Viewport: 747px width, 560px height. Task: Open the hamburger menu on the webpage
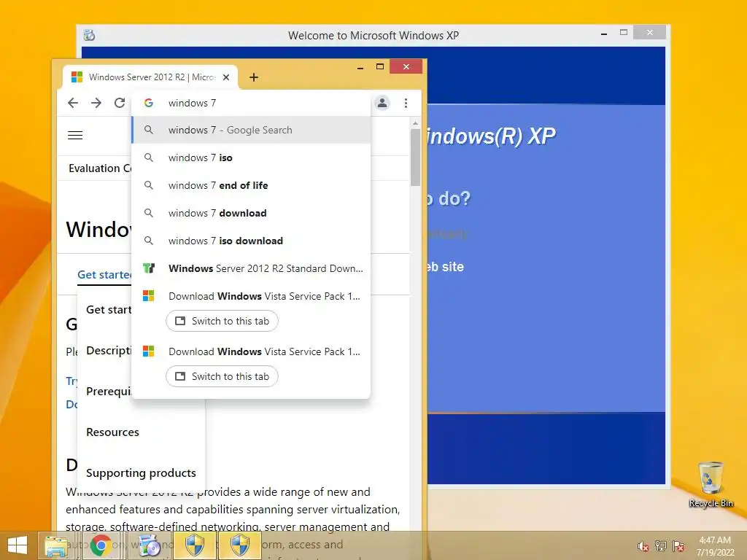click(75, 135)
